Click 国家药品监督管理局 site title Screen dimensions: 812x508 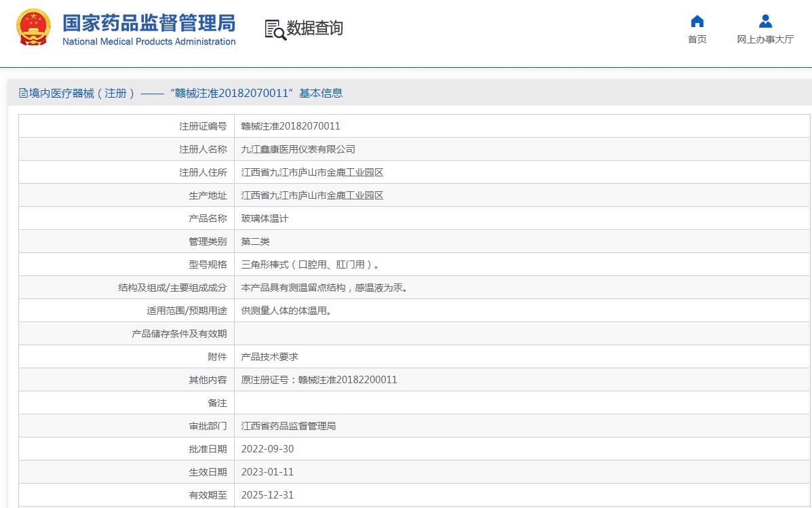pyautogui.click(x=149, y=23)
